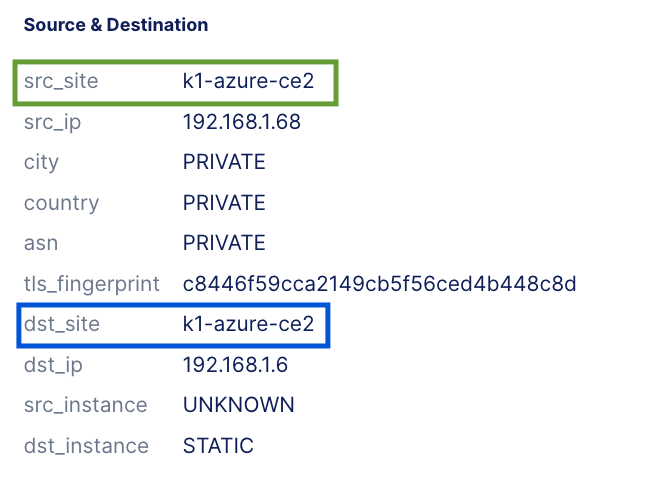Click the tls_fingerprint field label
650x484 pixels.
(92, 284)
